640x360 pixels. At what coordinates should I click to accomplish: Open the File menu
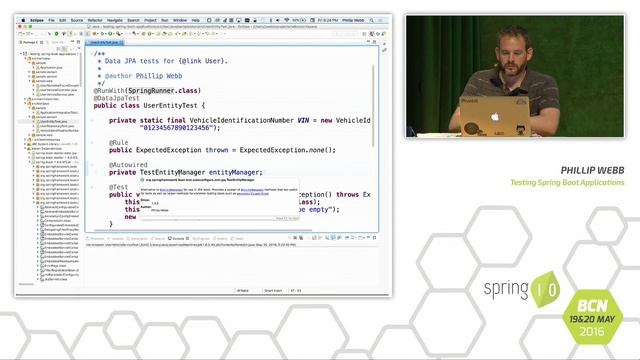pos(51,20)
